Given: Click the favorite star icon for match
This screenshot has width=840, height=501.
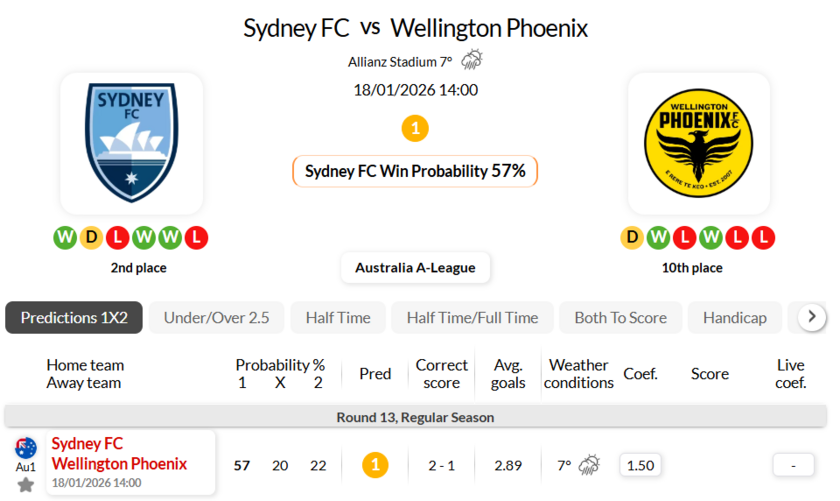Looking at the screenshot, I should tap(25, 485).
